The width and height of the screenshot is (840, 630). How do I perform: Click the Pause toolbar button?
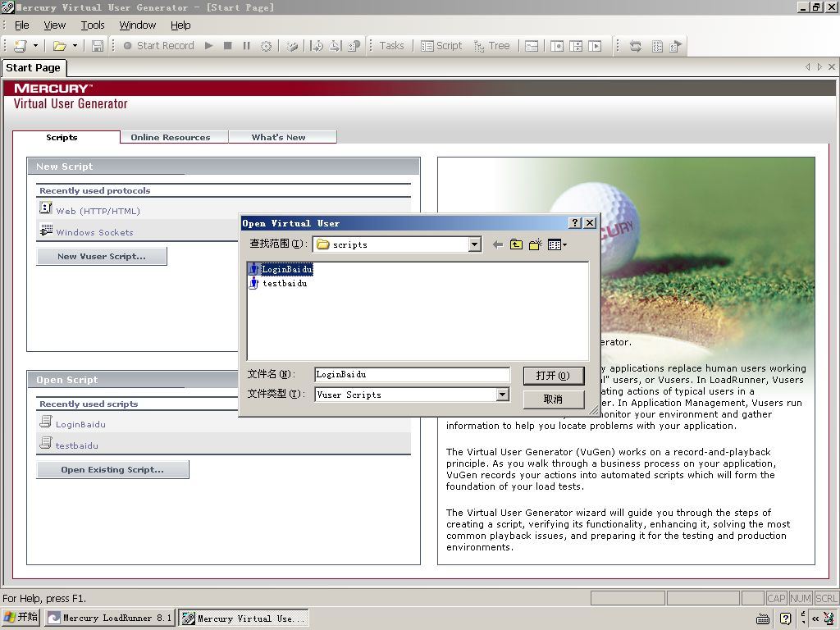tap(246, 46)
